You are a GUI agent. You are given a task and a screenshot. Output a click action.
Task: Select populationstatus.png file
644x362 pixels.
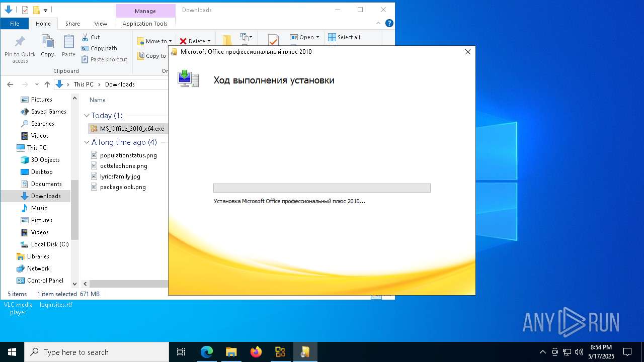point(124,155)
